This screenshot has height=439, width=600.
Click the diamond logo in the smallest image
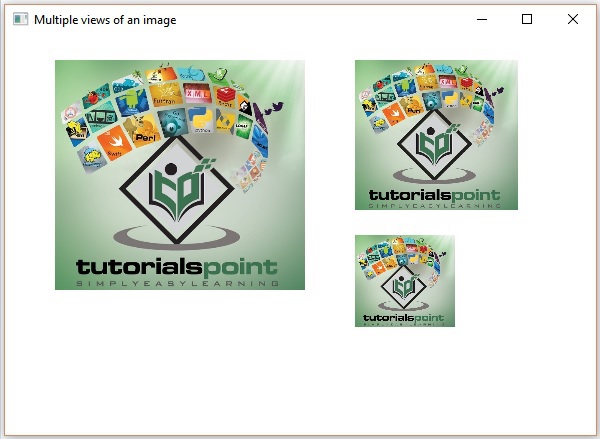(x=404, y=287)
